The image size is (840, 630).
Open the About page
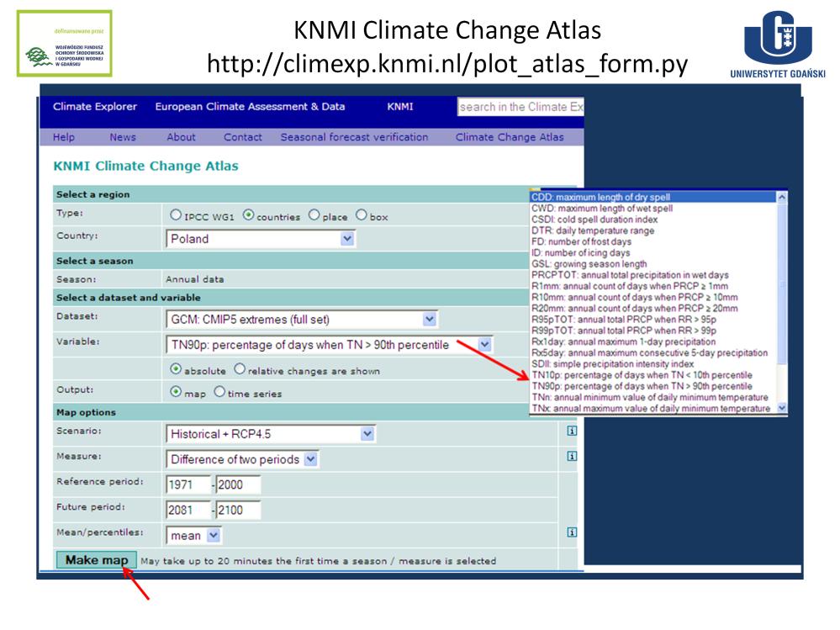[x=181, y=137]
